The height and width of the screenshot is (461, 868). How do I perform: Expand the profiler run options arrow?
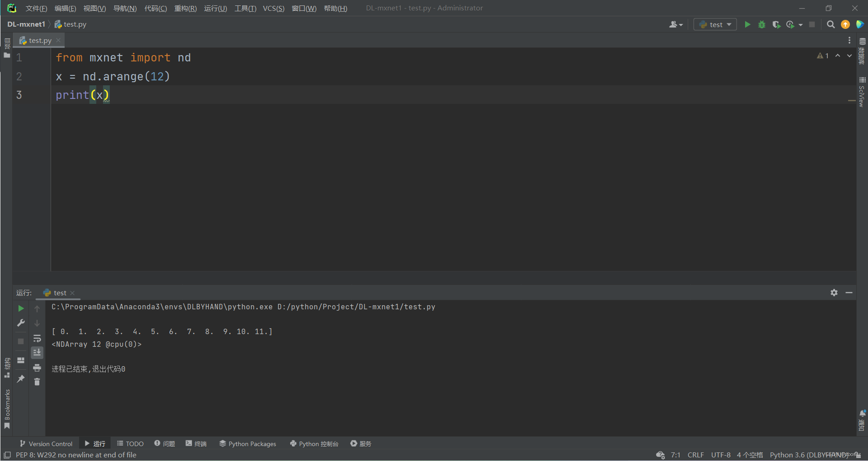(x=801, y=25)
